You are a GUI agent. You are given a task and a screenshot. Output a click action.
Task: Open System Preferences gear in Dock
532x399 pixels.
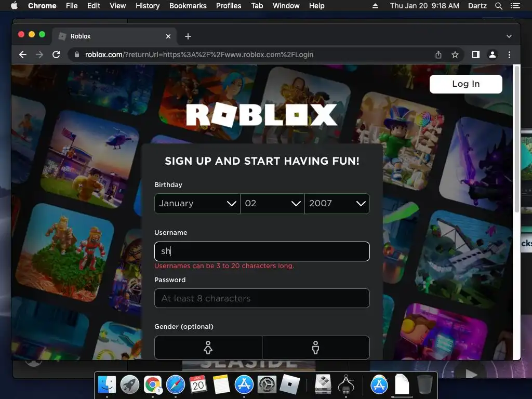tap(267, 385)
